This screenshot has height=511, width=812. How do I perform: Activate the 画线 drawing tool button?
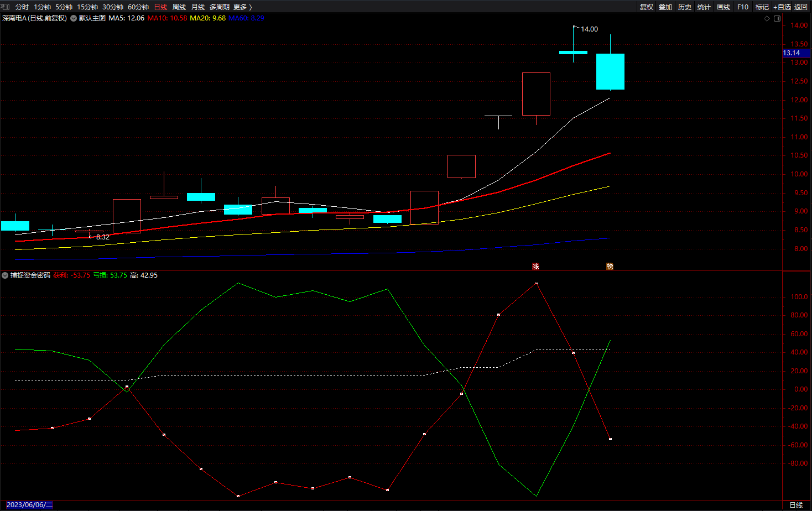(723, 7)
